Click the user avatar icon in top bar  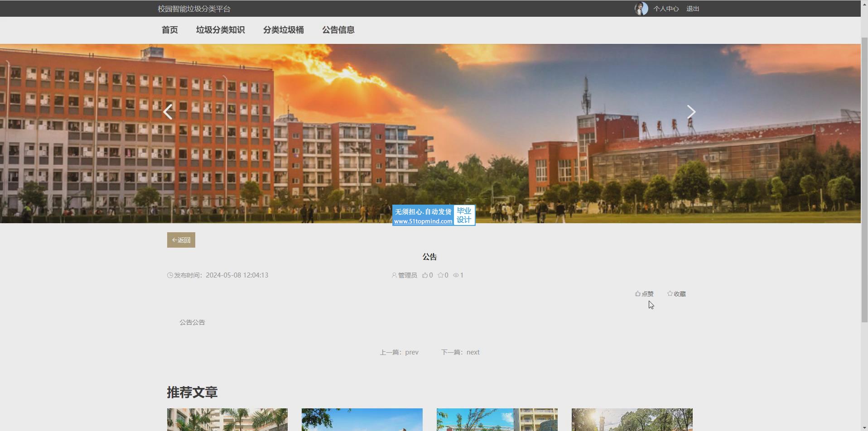(x=641, y=9)
